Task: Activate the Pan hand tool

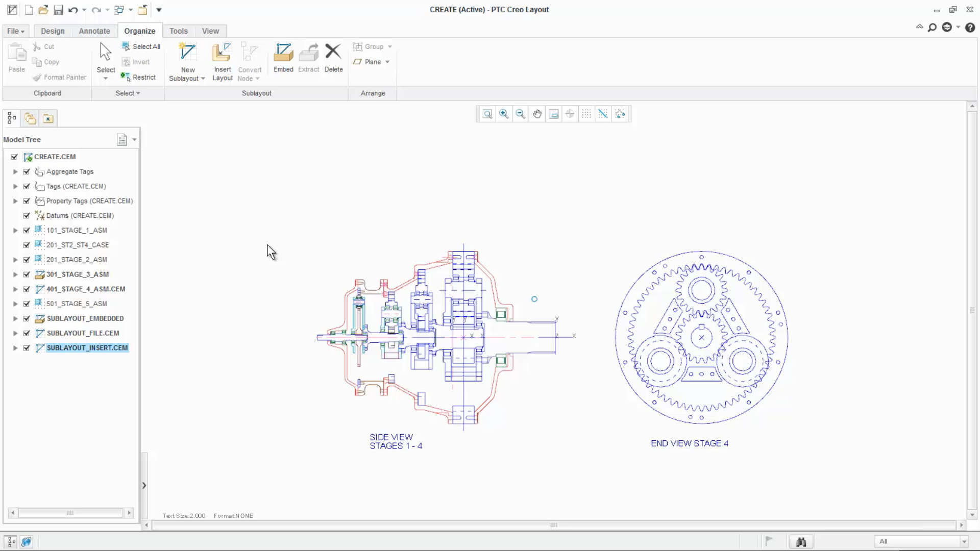Action: pos(537,114)
